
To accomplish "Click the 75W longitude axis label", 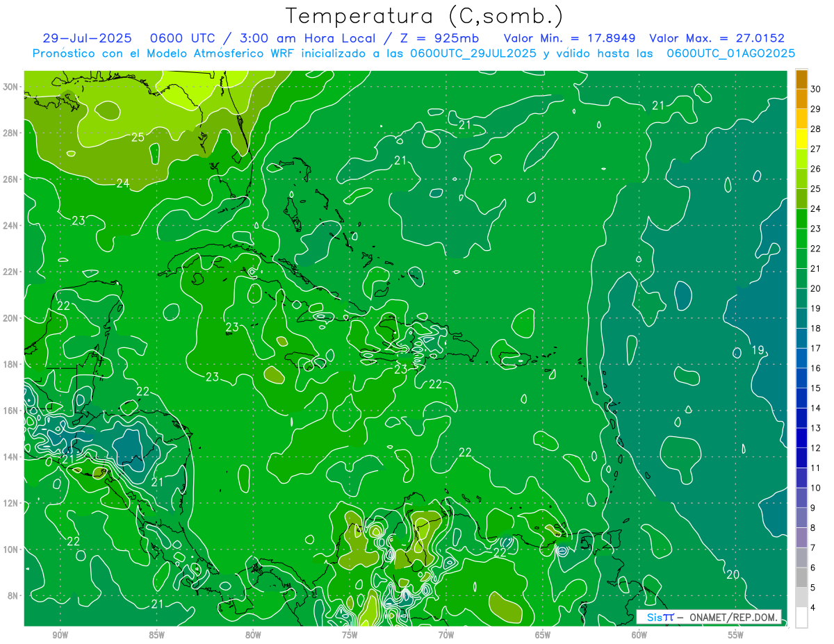I will coord(350,635).
